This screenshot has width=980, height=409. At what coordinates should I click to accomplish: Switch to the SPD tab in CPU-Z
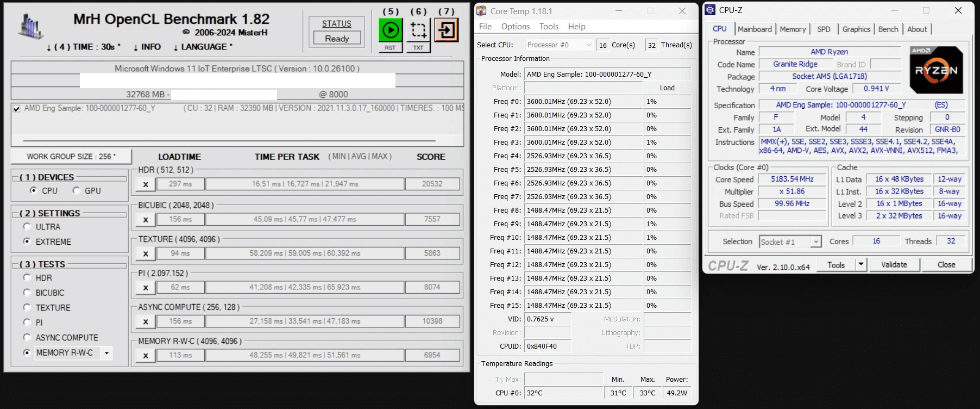(824, 29)
